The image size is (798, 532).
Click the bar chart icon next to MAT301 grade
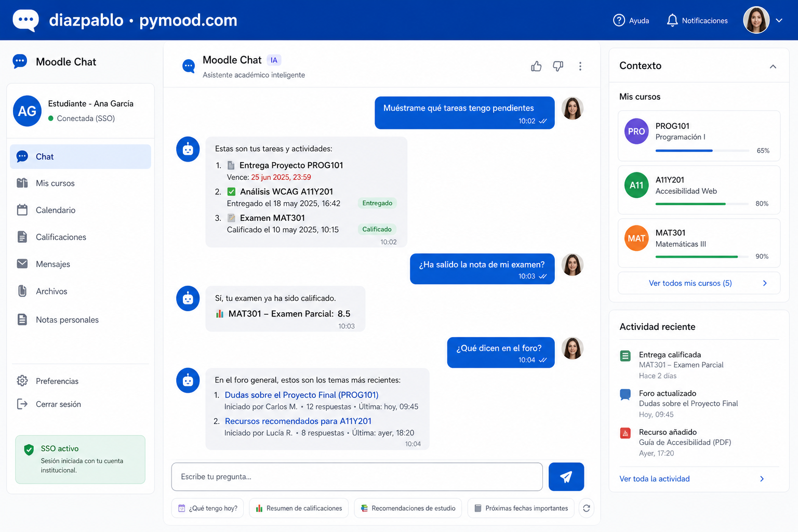[x=220, y=314]
